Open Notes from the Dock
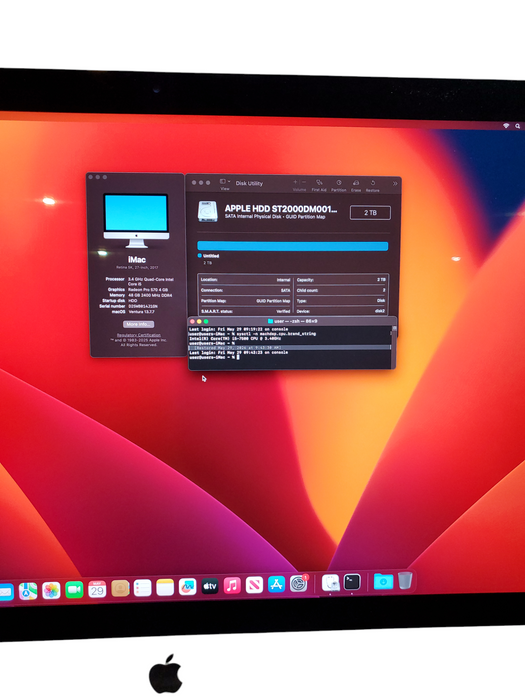The image size is (525, 700). click(165, 588)
